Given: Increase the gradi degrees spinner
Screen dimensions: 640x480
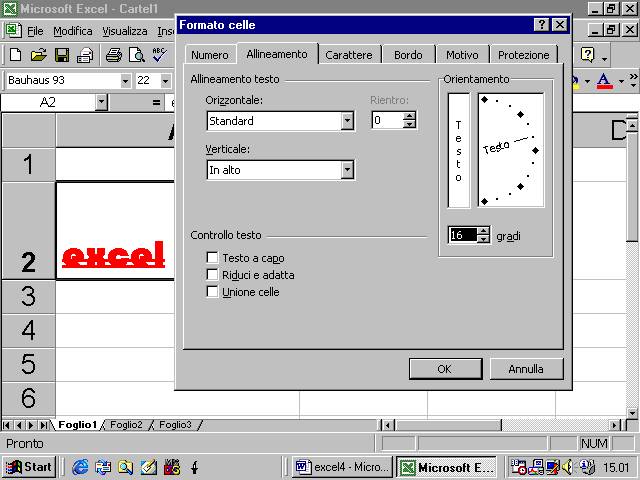Looking at the screenshot, I should click(484, 231).
